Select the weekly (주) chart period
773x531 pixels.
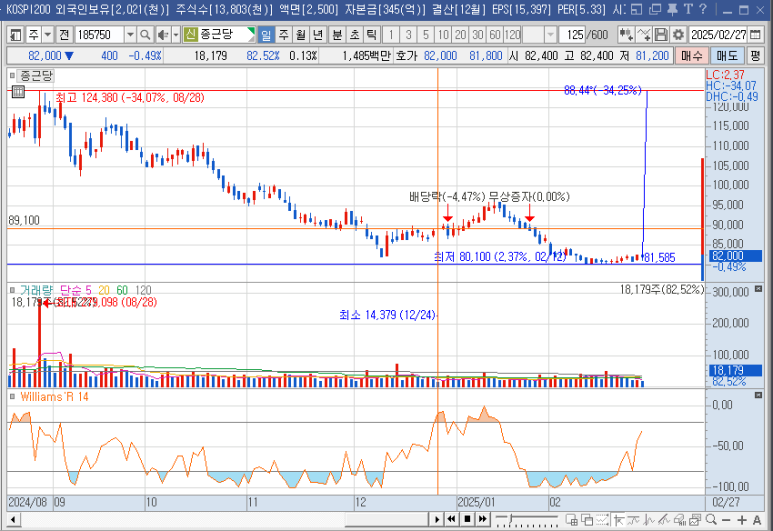click(x=283, y=35)
